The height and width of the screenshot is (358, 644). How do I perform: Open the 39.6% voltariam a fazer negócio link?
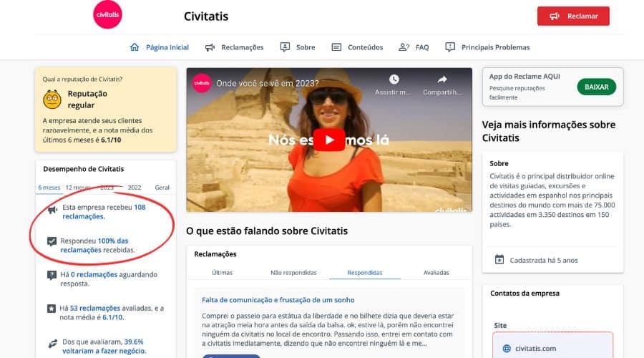click(104, 347)
